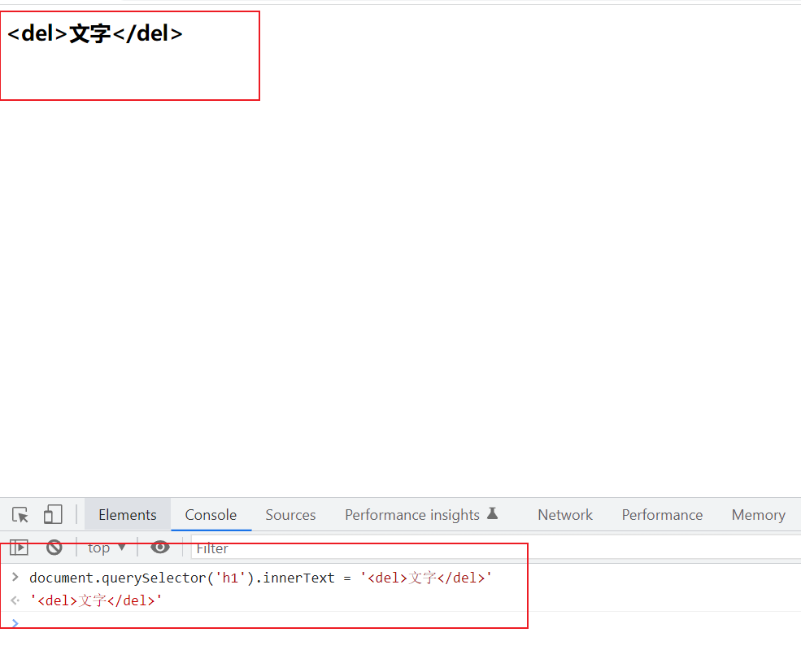This screenshot has height=672, width=801.
Task: Select the Console tab
Action: tap(211, 515)
